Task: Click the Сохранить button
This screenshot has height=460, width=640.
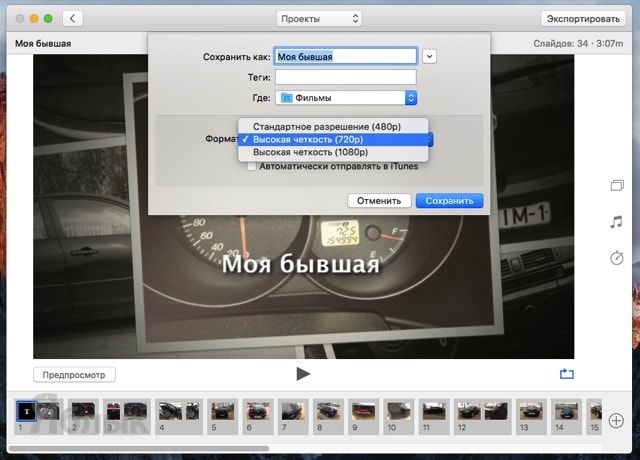Action: [449, 201]
